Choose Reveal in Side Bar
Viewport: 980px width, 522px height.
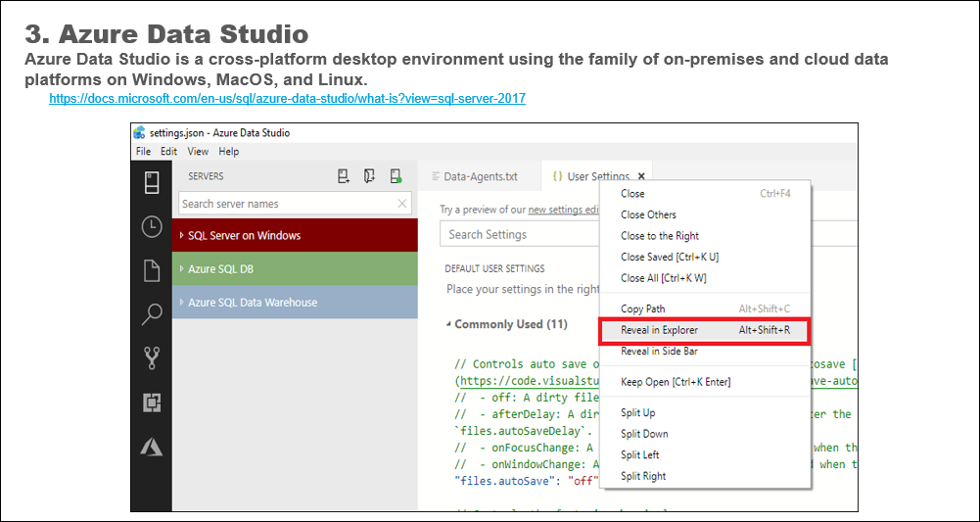705,352
